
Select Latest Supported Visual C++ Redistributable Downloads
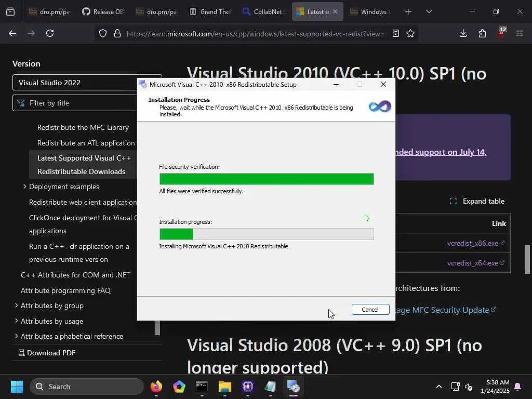click(x=84, y=165)
